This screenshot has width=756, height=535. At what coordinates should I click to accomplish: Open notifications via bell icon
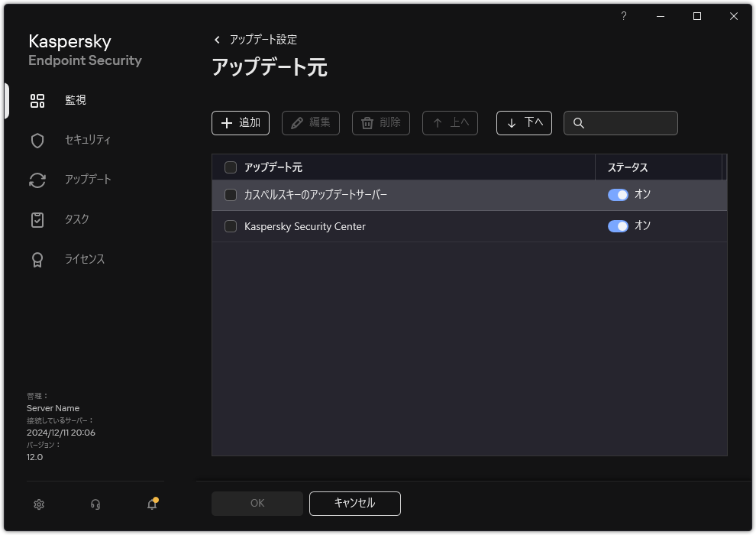pyautogui.click(x=150, y=504)
